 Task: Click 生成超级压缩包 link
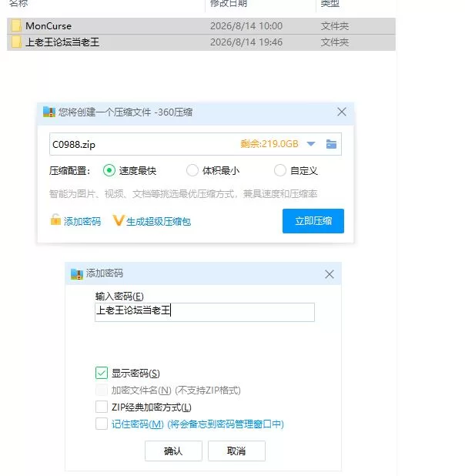pyautogui.click(x=159, y=222)
